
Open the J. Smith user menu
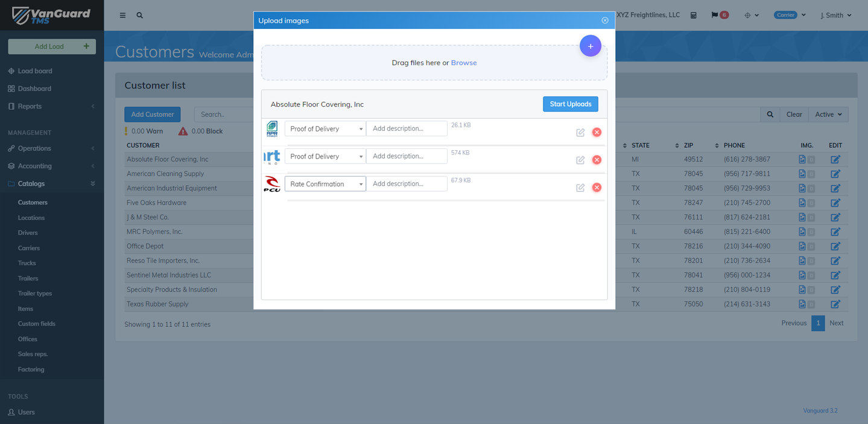point(835,16)
